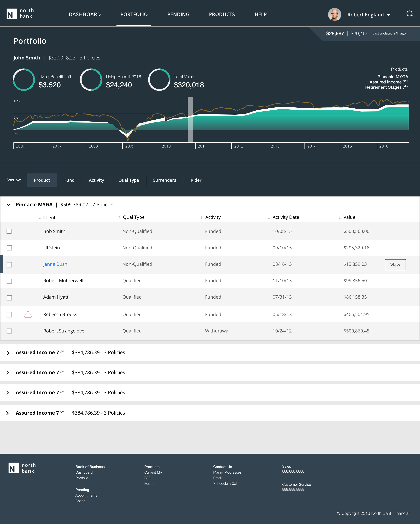The image size is (420, 524).
Task: Click the View button on Jenna Bush row
Action: [x=395, y=265]
